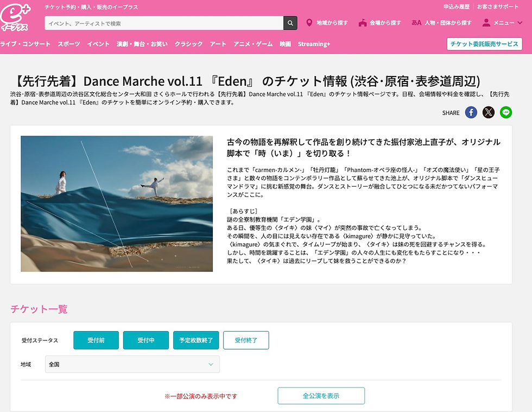Share the page on X

click(x=489, y=112)
